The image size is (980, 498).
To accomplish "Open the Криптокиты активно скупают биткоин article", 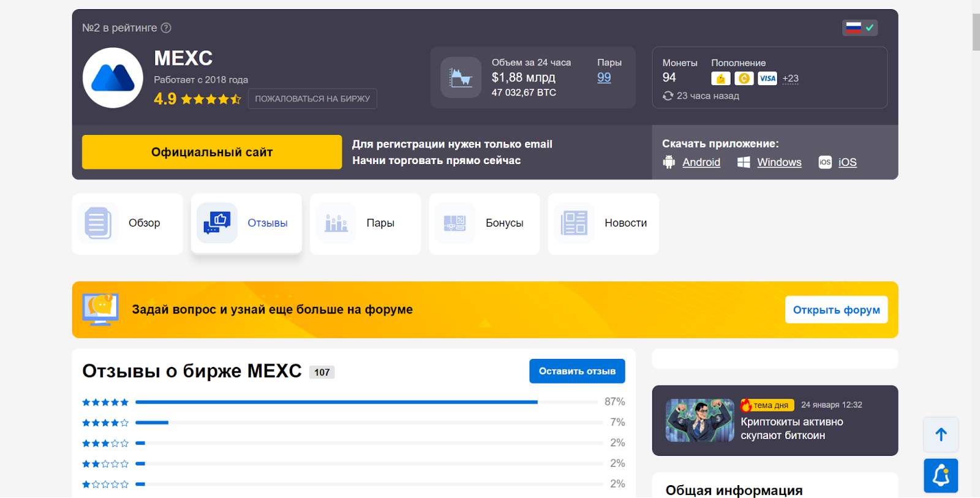I will (x=791, y=429).
